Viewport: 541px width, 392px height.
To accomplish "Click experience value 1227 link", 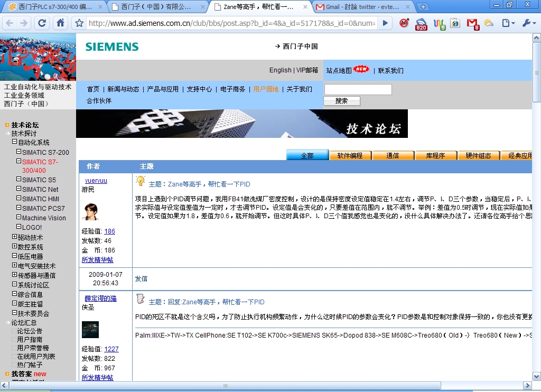I will pyautogui.click(x=111, y=349).
